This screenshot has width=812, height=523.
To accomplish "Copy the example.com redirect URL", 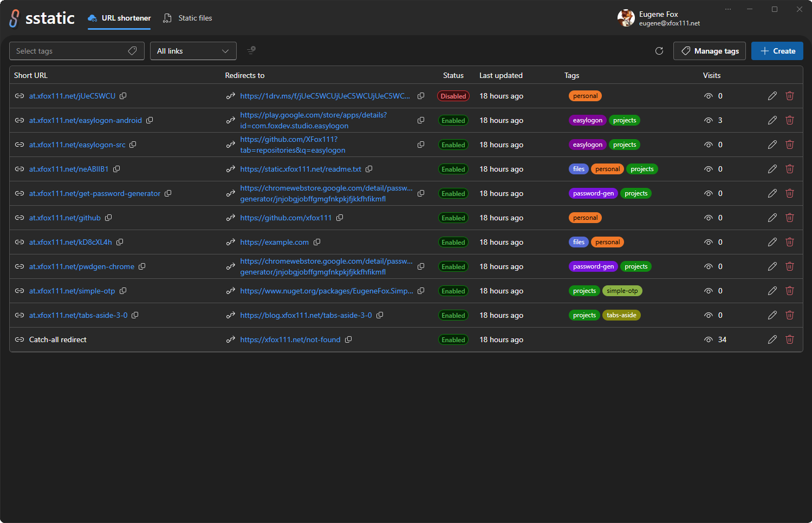I will pyautogui.click(x=317, y=242).
